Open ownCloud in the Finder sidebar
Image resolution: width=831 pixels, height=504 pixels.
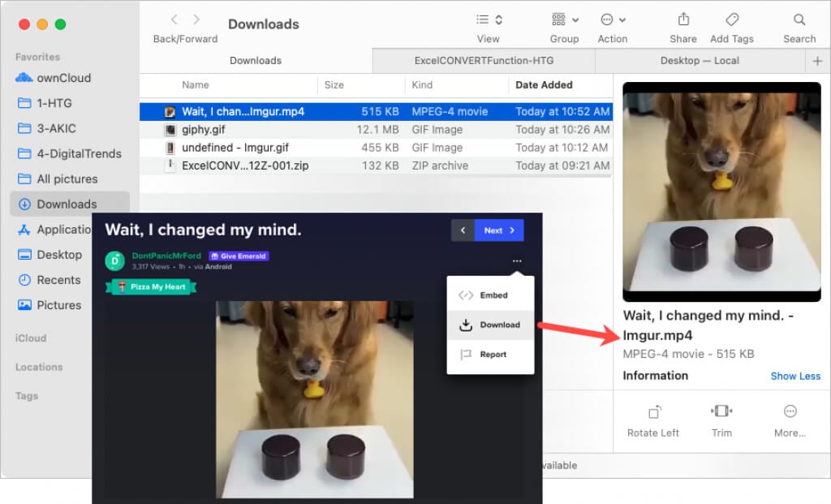tap(63, 78)
